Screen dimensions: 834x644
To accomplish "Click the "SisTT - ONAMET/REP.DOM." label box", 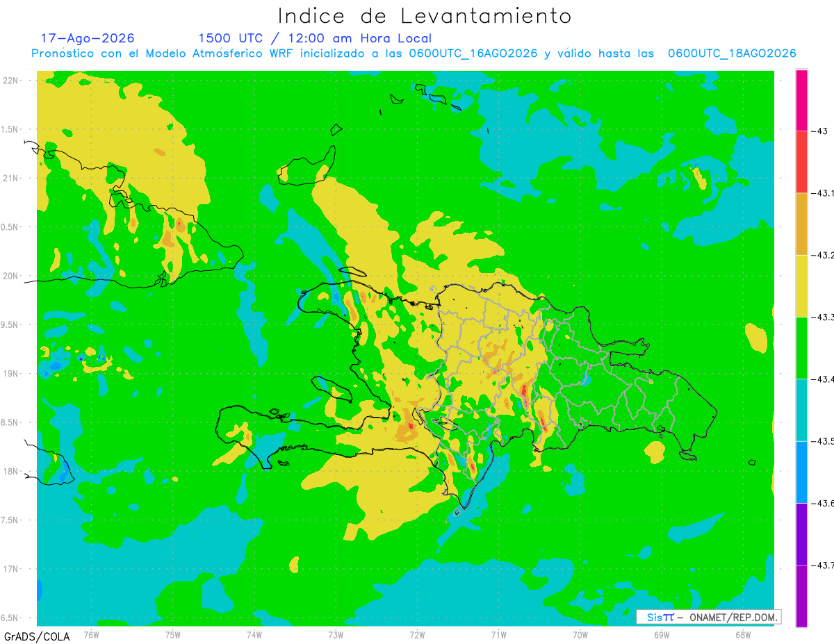I will (708, 617).
